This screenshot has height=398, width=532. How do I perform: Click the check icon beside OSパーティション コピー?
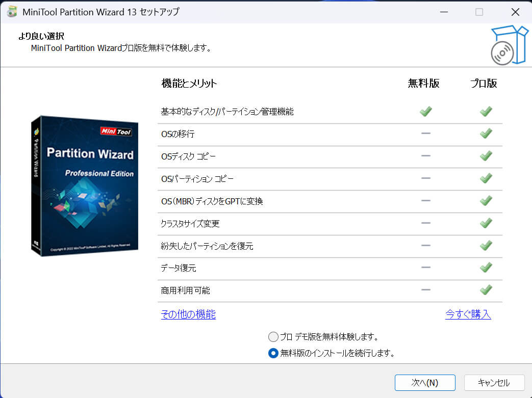point(486,178)
